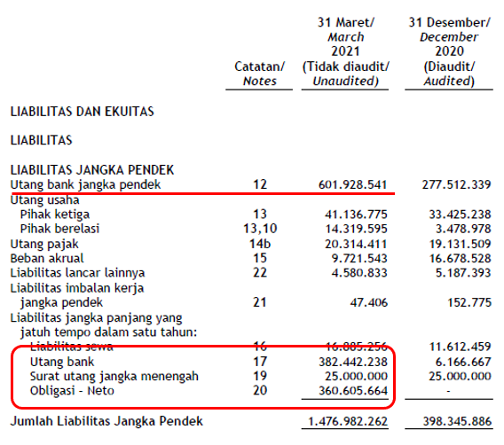Click note reference 14b
This screenshot has width=504, height=445.
coord(260,244)
